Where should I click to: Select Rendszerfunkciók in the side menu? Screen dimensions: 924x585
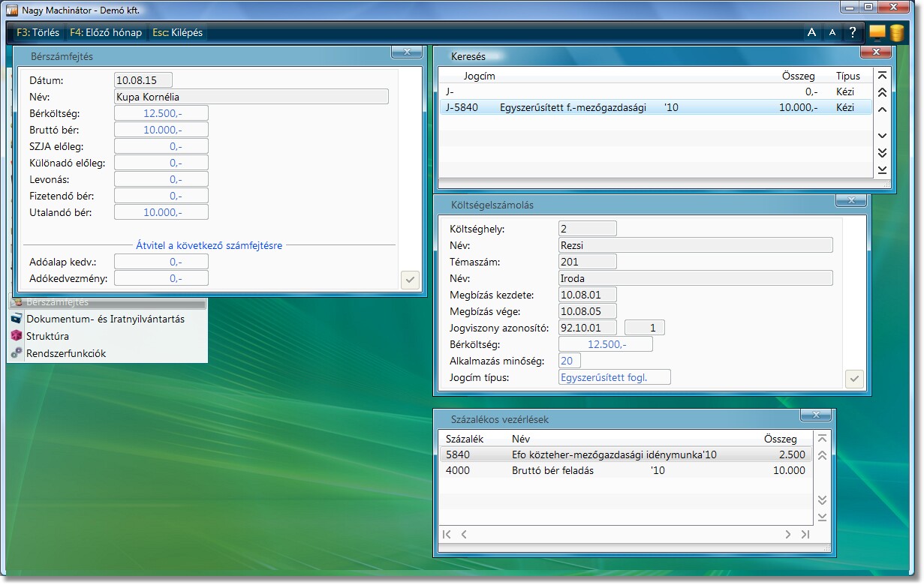click(66, 353)
